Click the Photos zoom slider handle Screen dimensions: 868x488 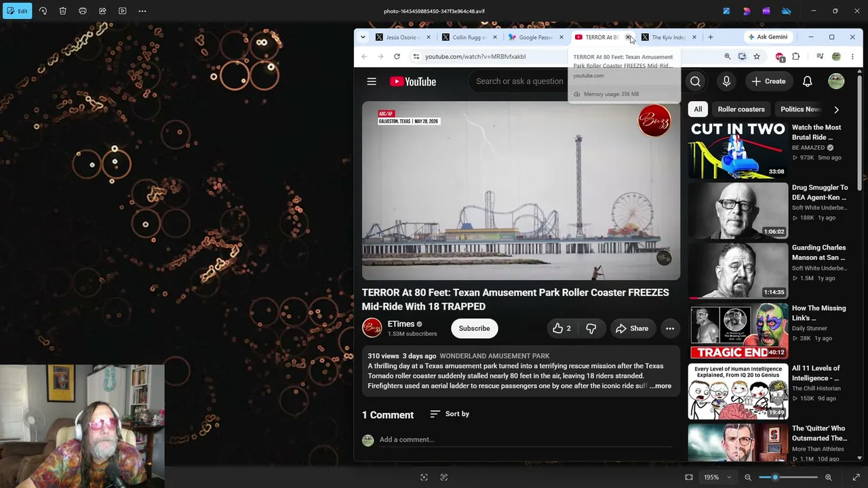[775, 477]
